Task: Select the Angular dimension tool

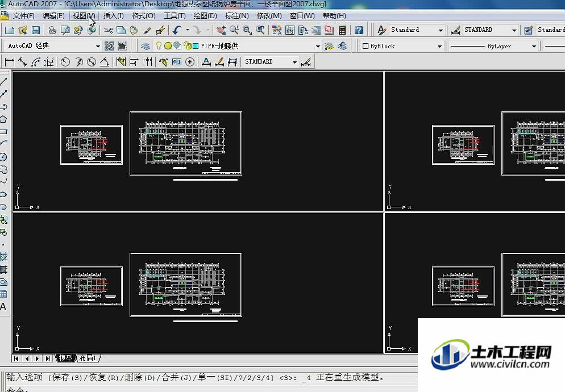Action: [x=105, y=62]
